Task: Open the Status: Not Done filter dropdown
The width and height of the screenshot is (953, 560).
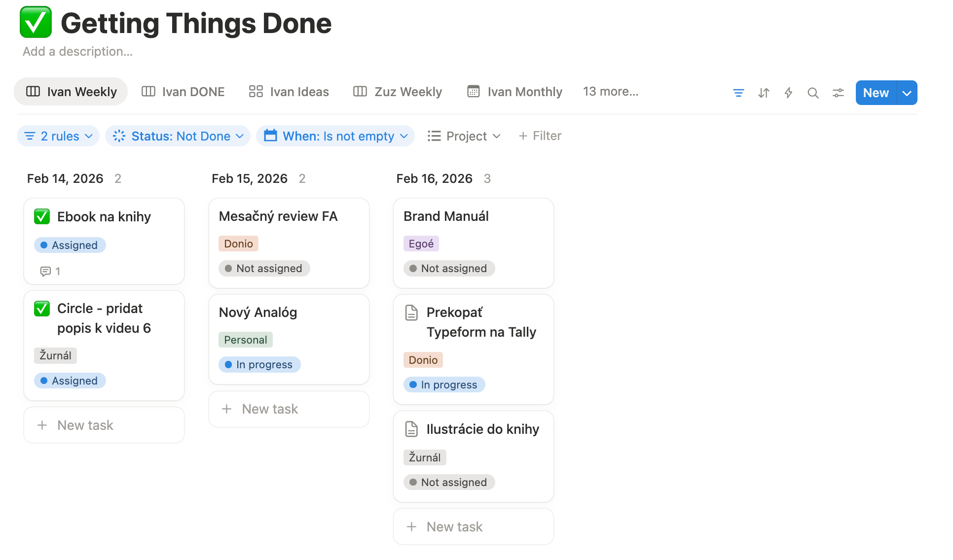Action: point(178,136)
